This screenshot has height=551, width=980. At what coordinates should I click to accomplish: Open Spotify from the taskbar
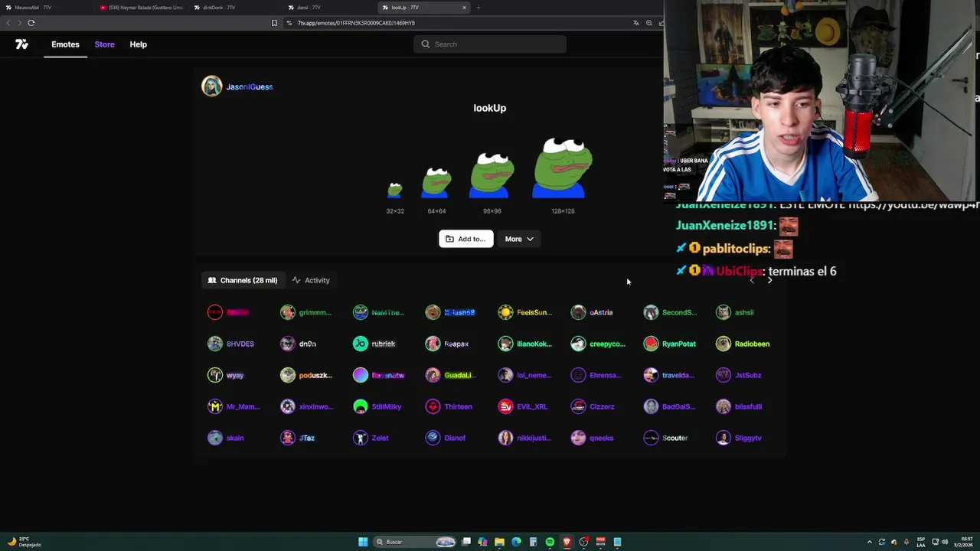550,542
